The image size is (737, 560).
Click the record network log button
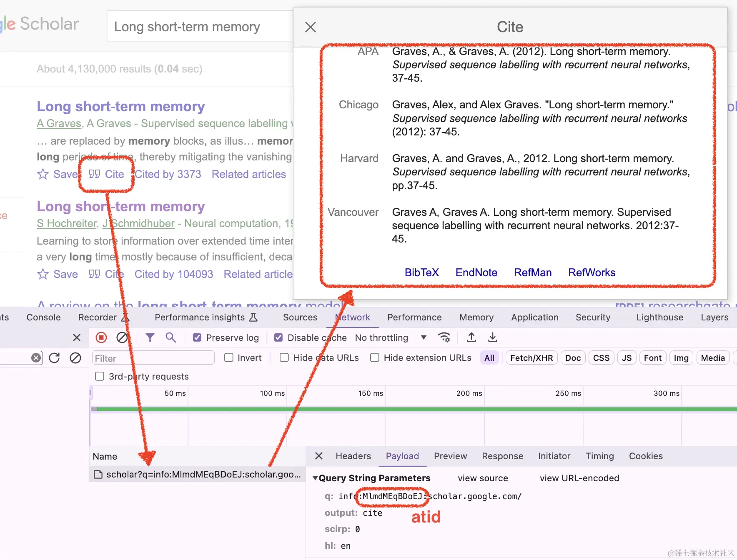pyautogui.click(x=101, y=337)
